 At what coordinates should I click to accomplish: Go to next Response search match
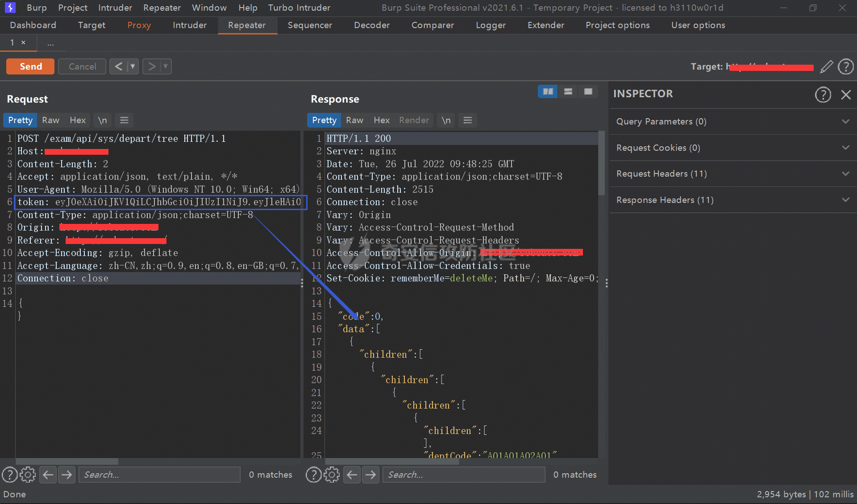click(370, 475)
